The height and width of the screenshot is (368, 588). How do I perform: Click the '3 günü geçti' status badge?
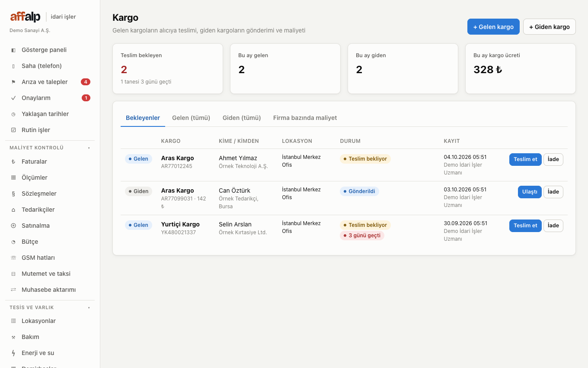362,236
